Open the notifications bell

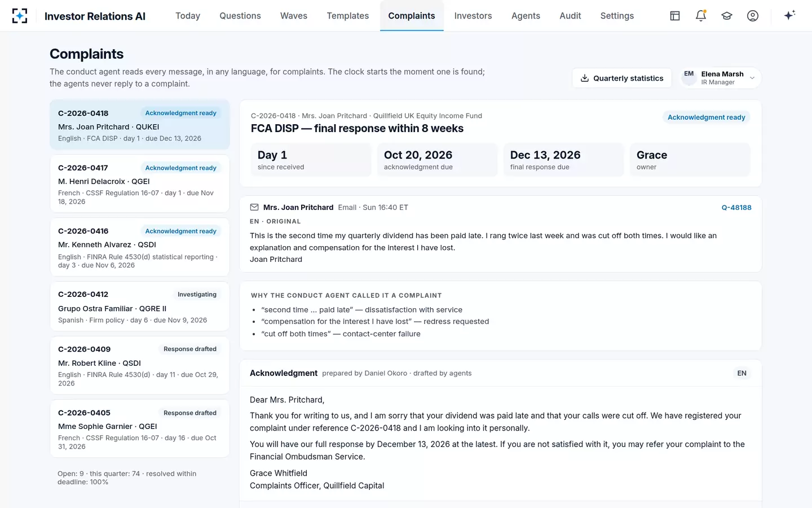click(701, 16)
